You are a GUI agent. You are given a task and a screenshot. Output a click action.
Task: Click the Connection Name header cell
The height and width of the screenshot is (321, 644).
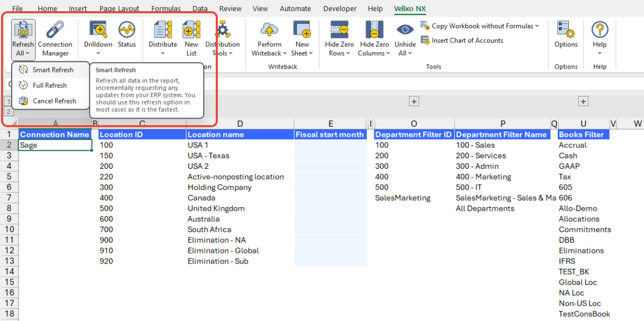(55, 134)
